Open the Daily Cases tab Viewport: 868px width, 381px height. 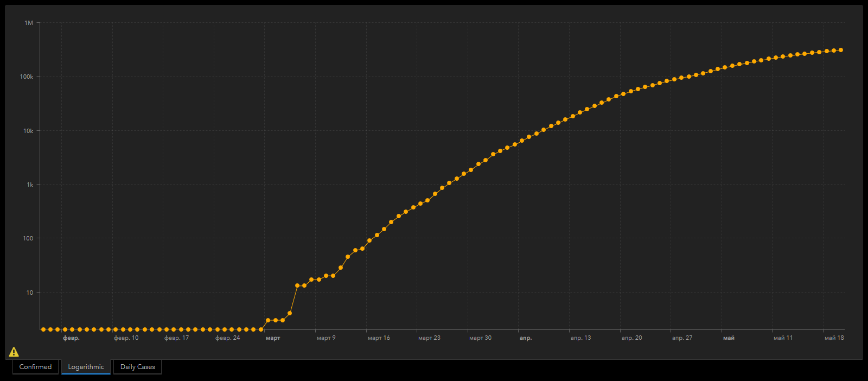point(137,367)
